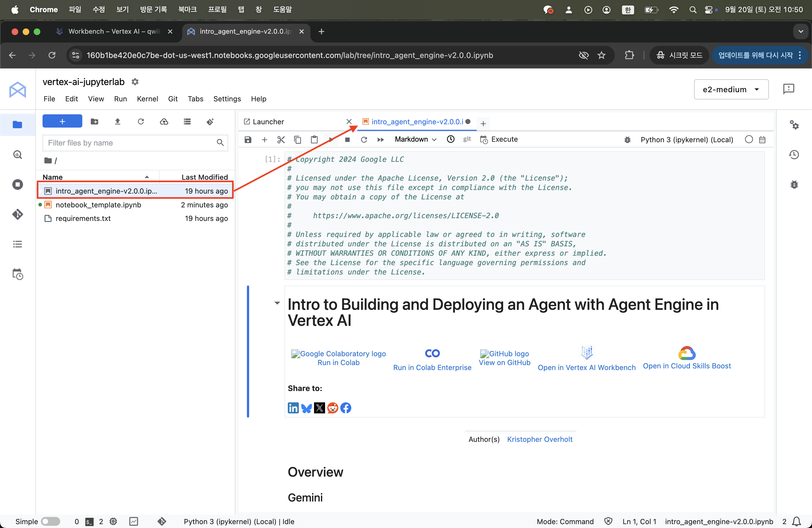
Task: Save the notebook with the disk icon
Action: point(248,139)
